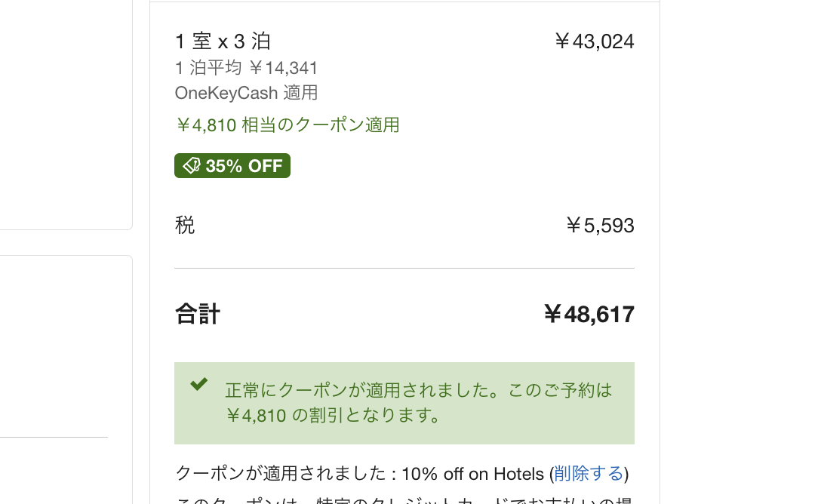Image resolution: width=821 pixels, height=504 pixels.
Task: Click the horizontal divider above 合計
Action: click(404, 268)
